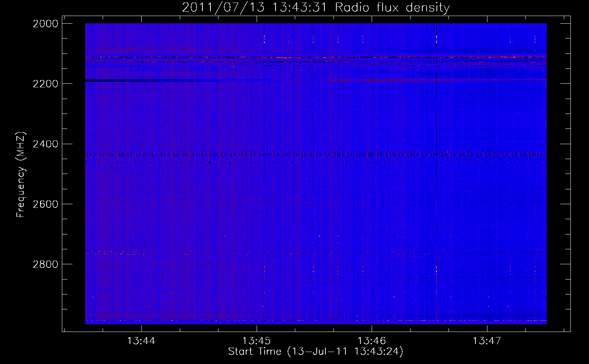Click the 13:44 time tick label
This screenshot has height=364, width=589.
pos(141,341)
